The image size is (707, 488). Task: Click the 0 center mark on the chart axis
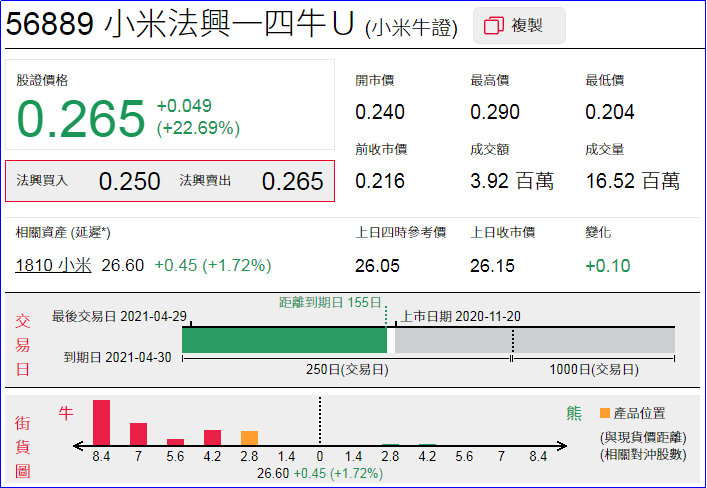(320, 456)
